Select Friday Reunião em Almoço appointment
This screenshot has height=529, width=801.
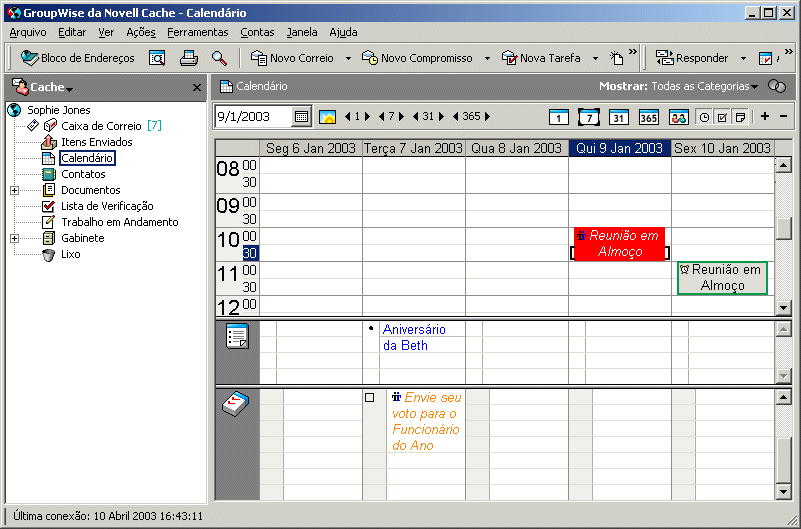click(x=722, y=278)
